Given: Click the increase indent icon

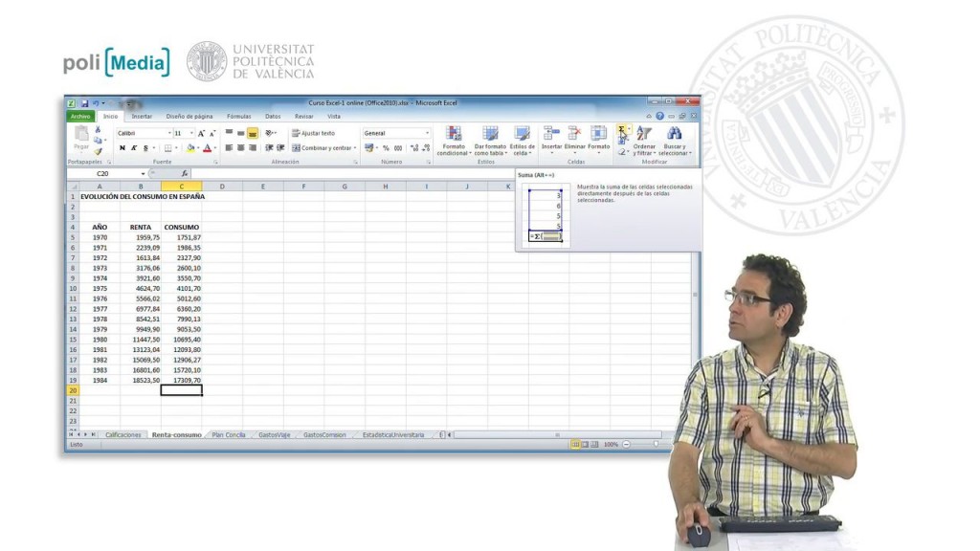Looking at the screenshot, I should (280, 148).
